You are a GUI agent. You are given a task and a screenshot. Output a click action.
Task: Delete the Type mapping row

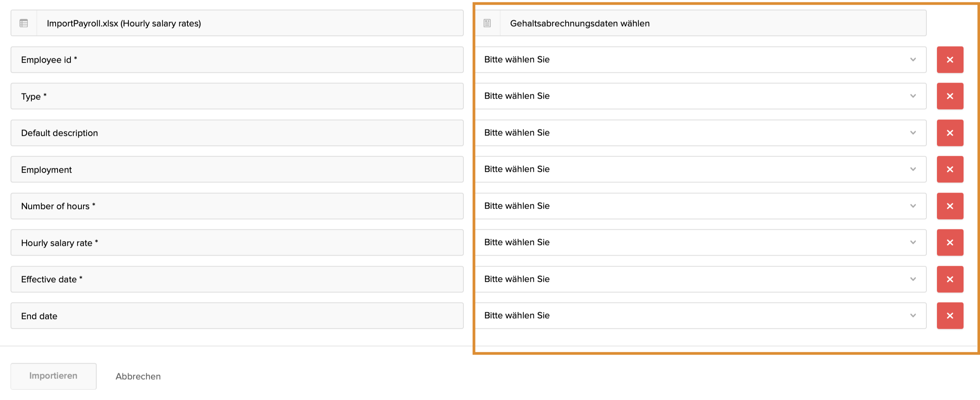coord(949,96)
